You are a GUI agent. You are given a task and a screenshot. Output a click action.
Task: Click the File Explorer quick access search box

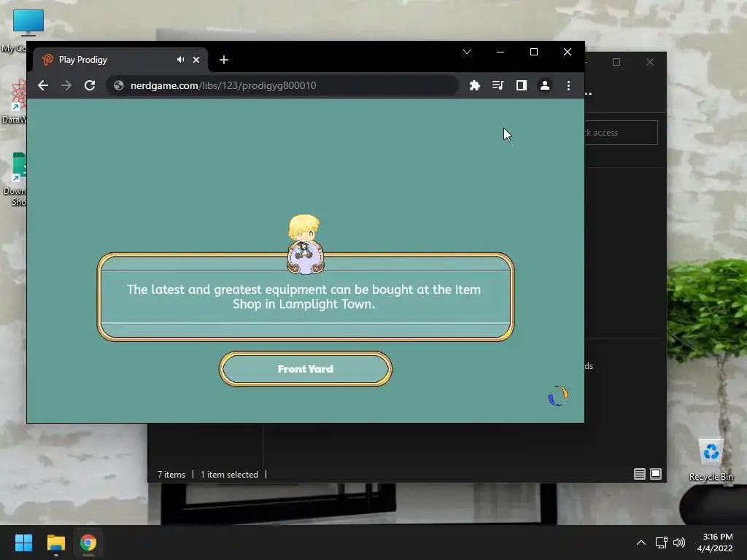coord(622,133)
